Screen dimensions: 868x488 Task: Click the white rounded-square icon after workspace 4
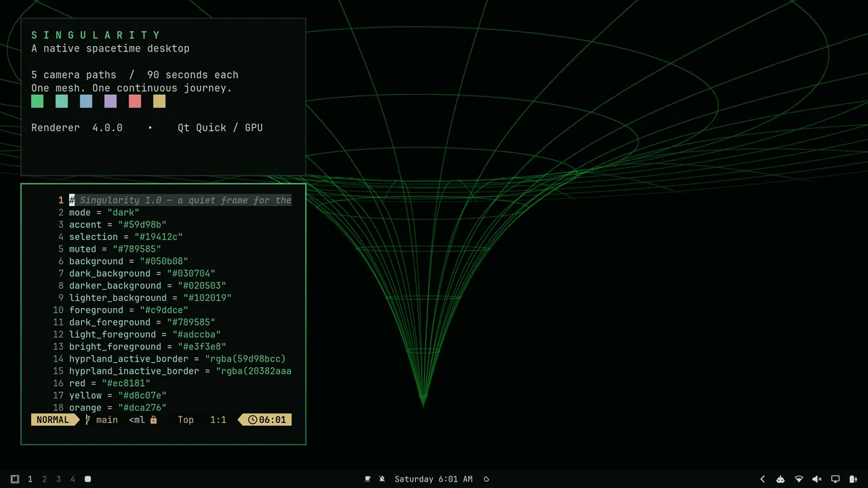(88, 479)
